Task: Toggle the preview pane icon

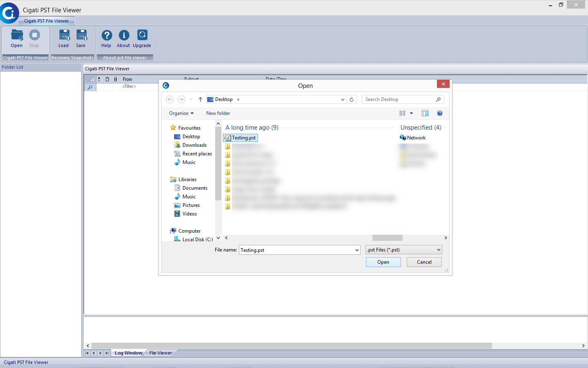Action: 425,113
